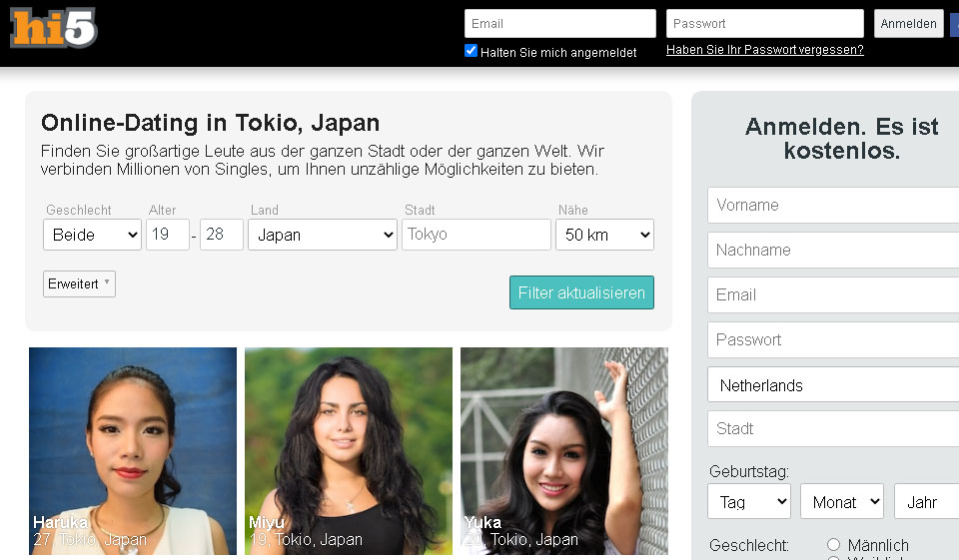The height and width of the screenshot is (560, 959).
Task: Click the Vorname signup field
Action: click(x=834, y=206)
